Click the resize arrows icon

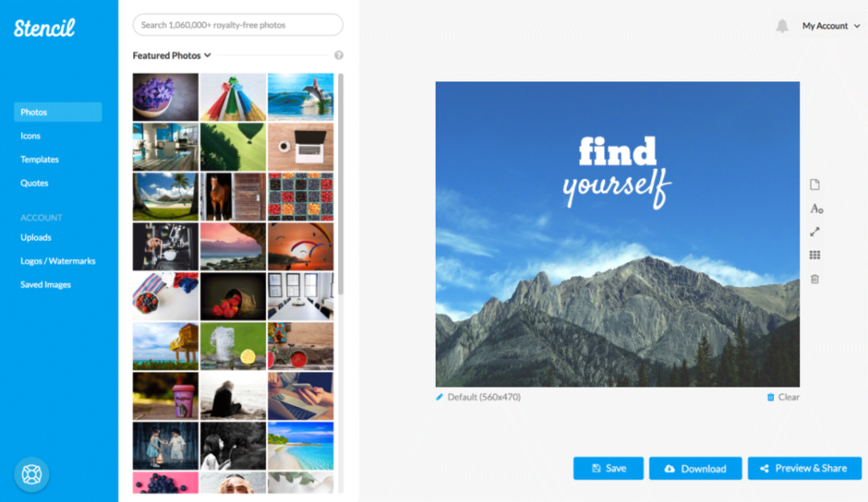pyautogui.click(x=815, y=232)
